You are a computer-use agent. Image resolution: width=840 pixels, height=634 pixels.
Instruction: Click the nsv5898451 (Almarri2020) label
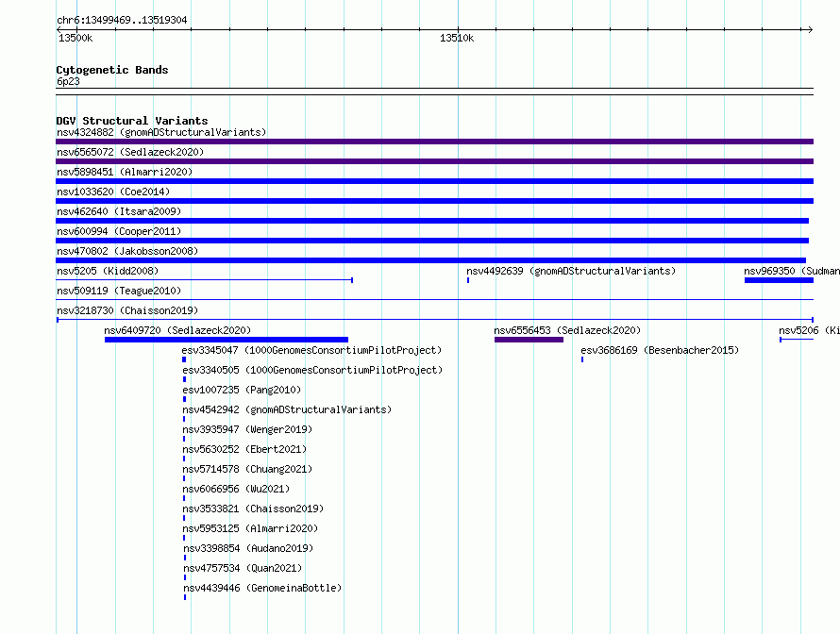point(125,172)
